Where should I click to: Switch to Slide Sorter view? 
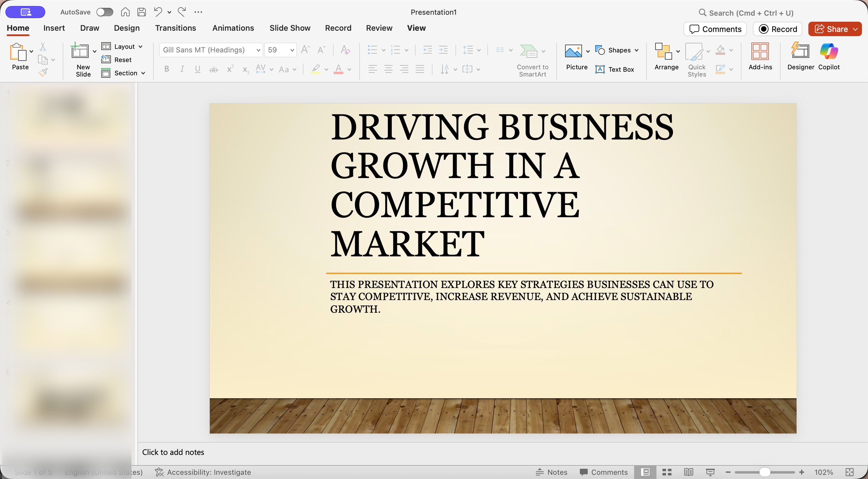point(667,472)
